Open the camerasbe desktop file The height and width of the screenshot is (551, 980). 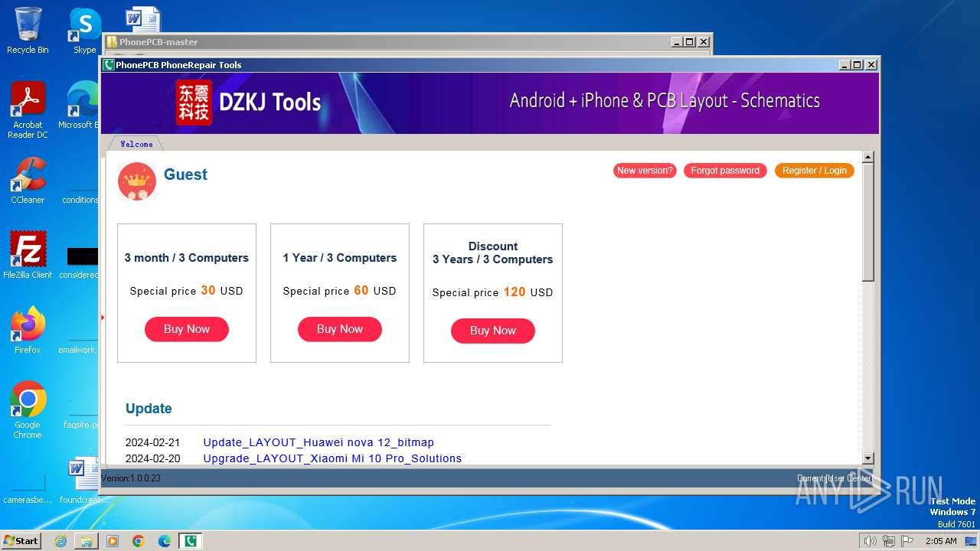coord(28,490)
